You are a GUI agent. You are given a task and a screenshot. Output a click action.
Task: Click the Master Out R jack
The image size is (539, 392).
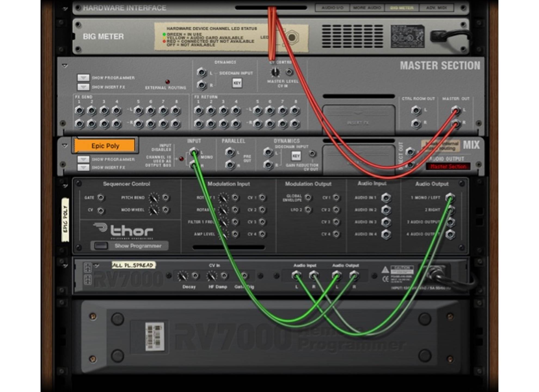pos(456,124)
